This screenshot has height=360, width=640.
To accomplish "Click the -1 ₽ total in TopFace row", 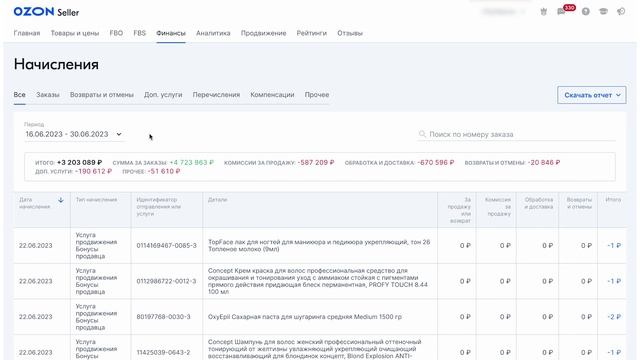I will point(614,246).
